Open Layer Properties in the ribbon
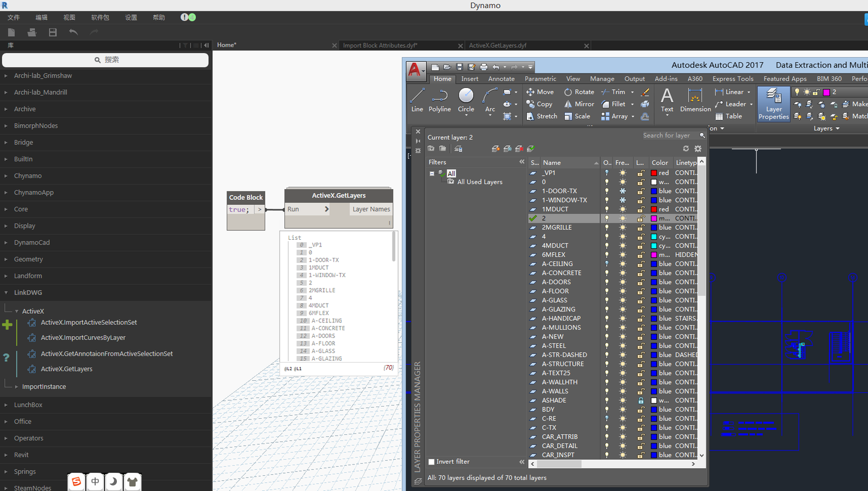868x491 pixels. (x=773, y=104)
